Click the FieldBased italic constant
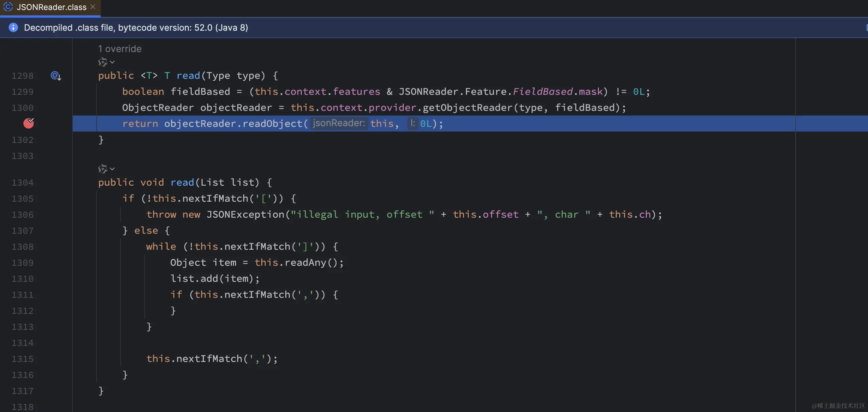Screen dimensions: 868x412 pyautogui.click(x=542, y=91)
